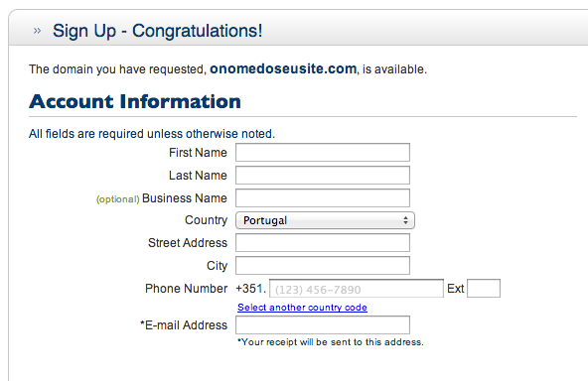Open the Country dropdown showing Portugal

(325, 220)
